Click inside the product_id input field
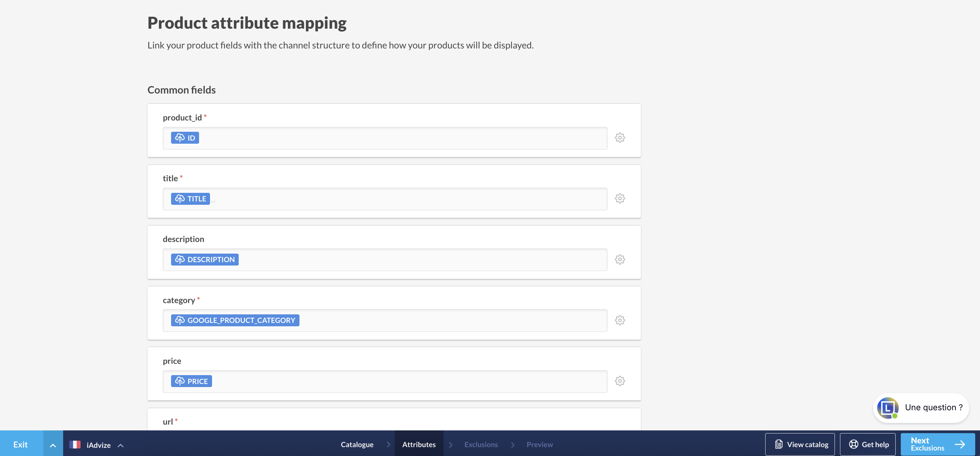This screenshot has height=456, width=980. click(384, 138)
